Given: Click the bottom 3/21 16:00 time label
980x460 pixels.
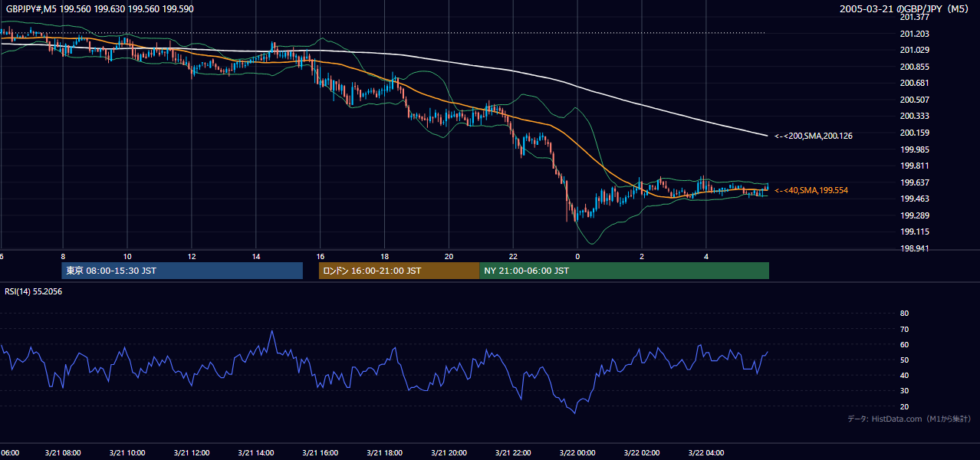Looking at the screenshot, I should point(320,452).
